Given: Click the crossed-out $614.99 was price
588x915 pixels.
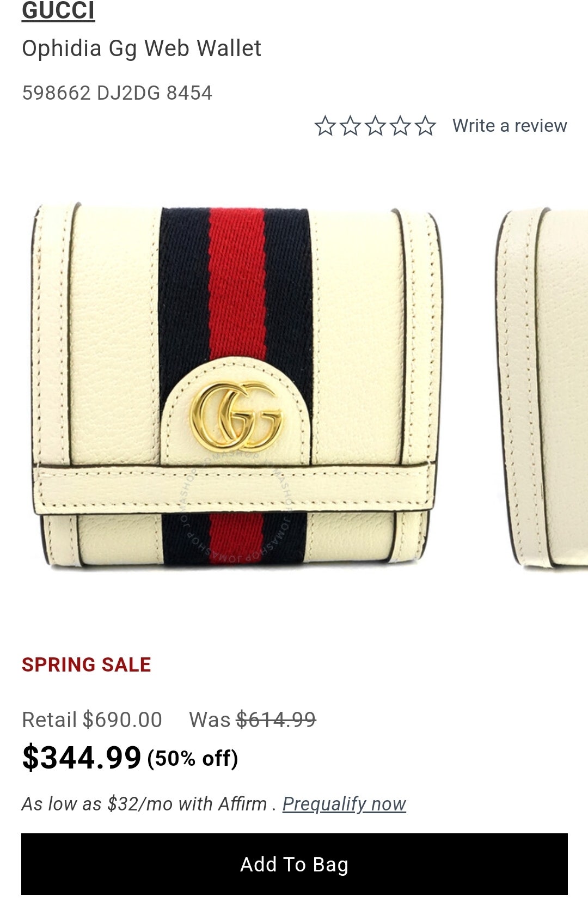Looking at the screenshot, I should point(276,720).
